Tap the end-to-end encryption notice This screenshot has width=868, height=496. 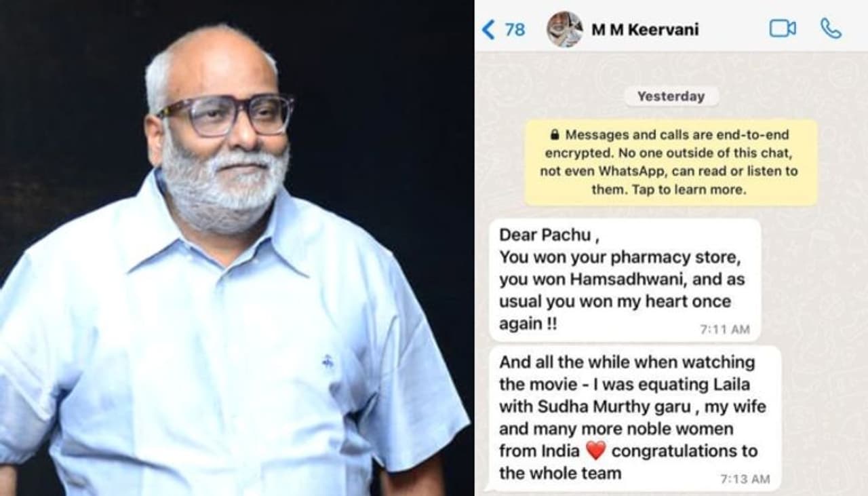[671, 163]
